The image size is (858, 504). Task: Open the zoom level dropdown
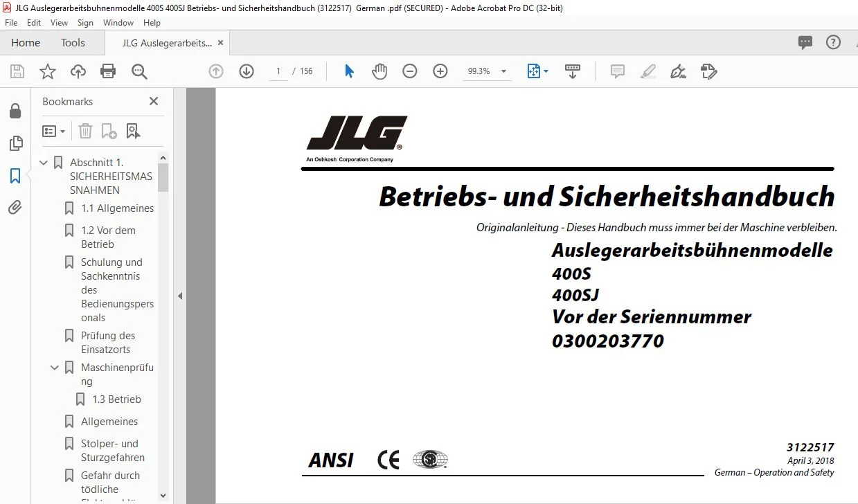point(503,71)
